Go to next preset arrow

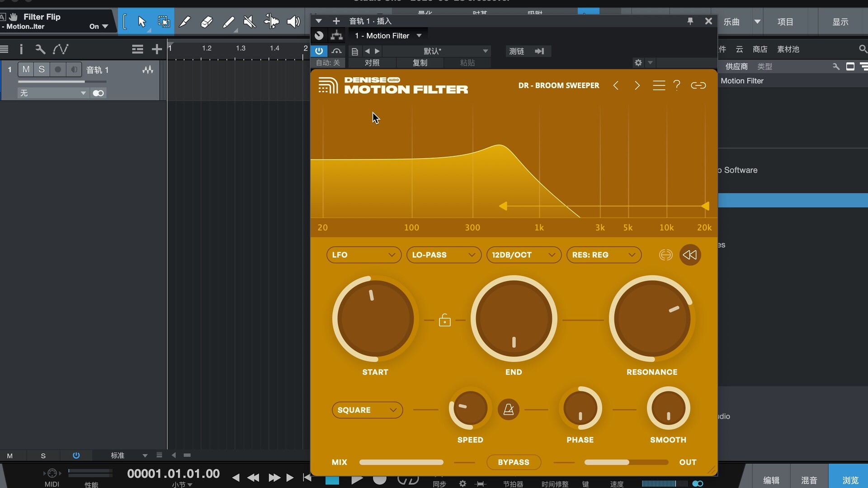click(637, 85)
